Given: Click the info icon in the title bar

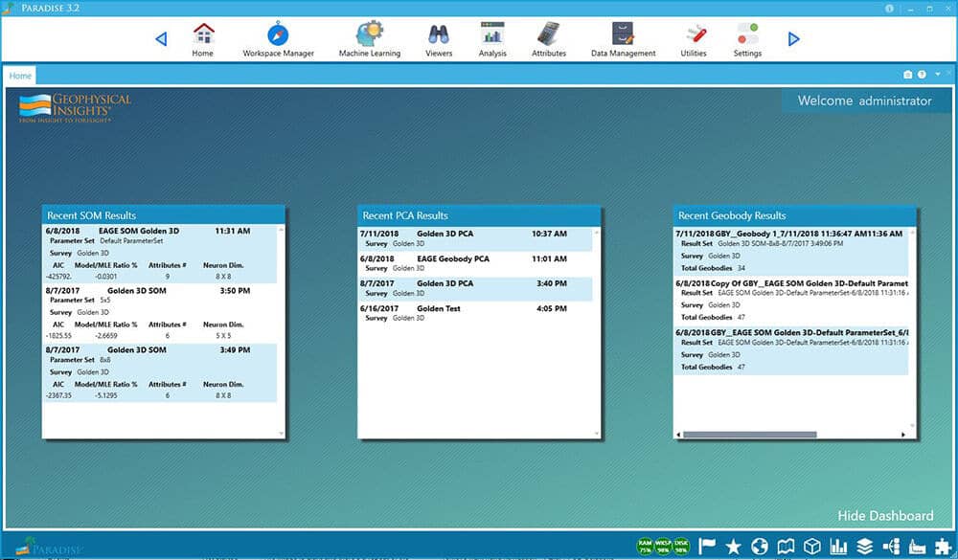Looking at the screenshot, I should [x=889, y=9].
